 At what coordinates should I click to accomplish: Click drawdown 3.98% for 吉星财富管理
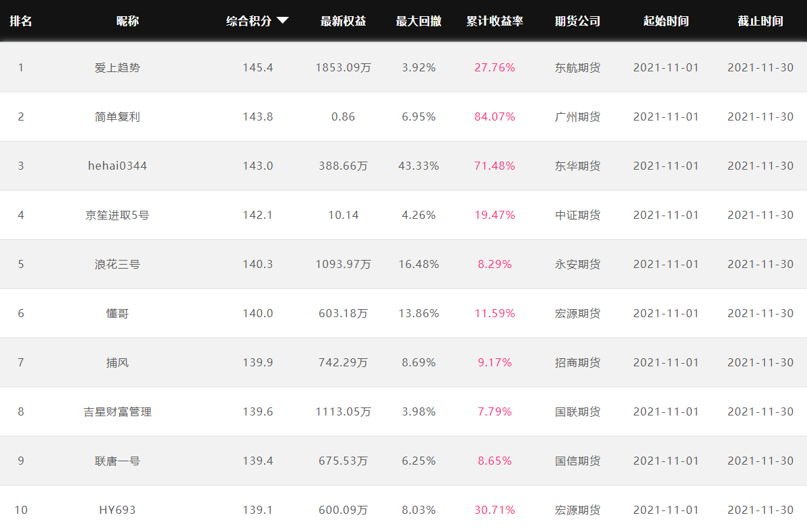tap(418, 411)
